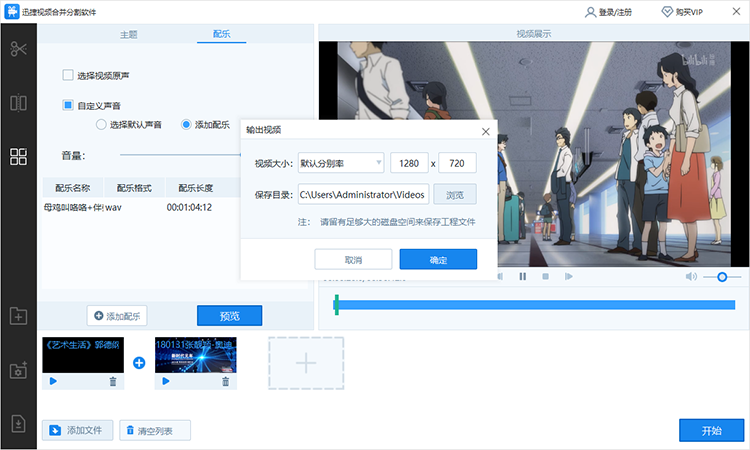Close the 输出视频 dialog
This screenshot has width=750, height=450.
coord(485,132)
